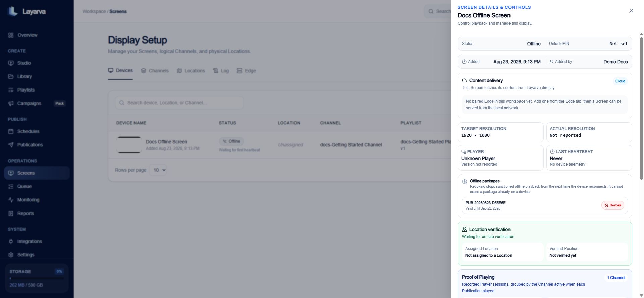The width and height of the screenshot is (644, 298).
Task: Click the Offline packages box icon
Action: tap(465, 182)
